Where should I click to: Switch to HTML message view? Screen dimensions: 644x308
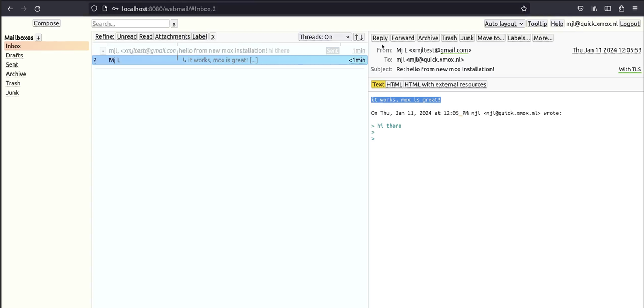(x=394, y=84)
